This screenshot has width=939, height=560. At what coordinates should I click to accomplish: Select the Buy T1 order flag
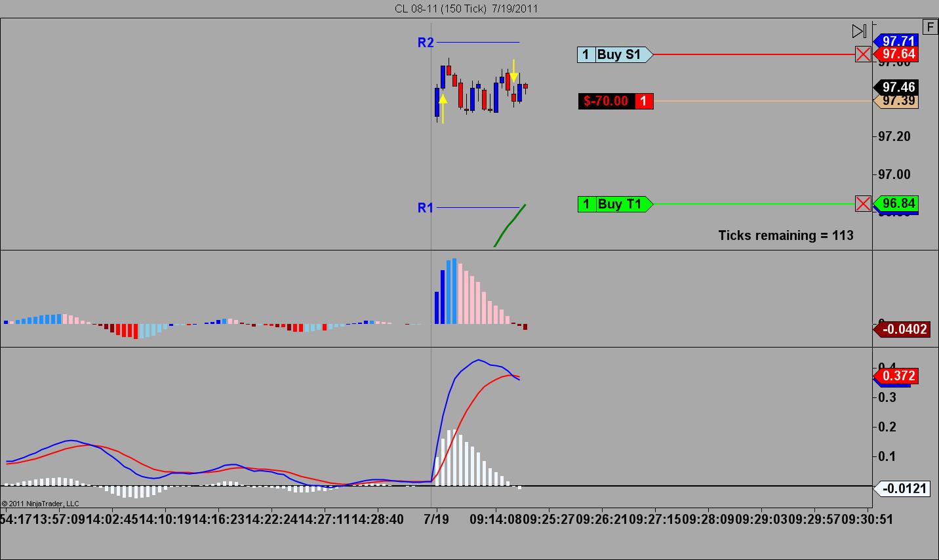(614, 204)
